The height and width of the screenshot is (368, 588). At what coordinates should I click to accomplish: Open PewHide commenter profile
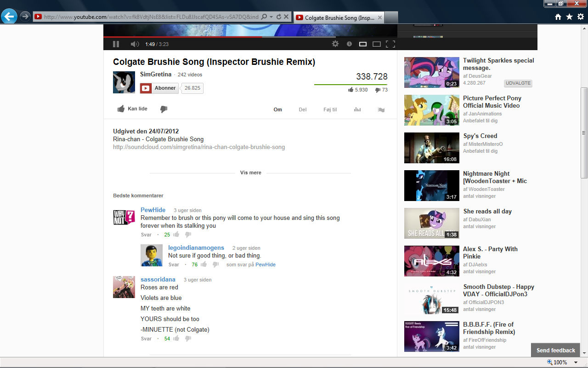(x=153, y=210)
